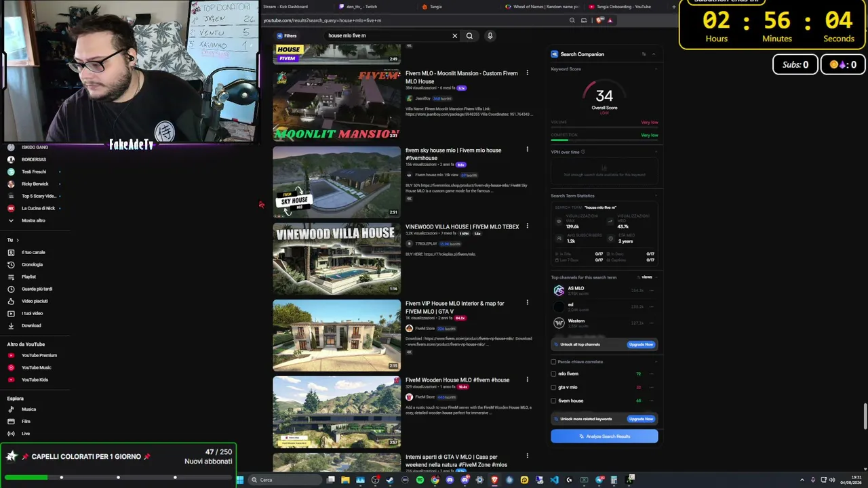The width and height of the screenshot is (868, 488).
Task: Open more options for FiveM Wooden House video
Action: click(x=527, y=380)
